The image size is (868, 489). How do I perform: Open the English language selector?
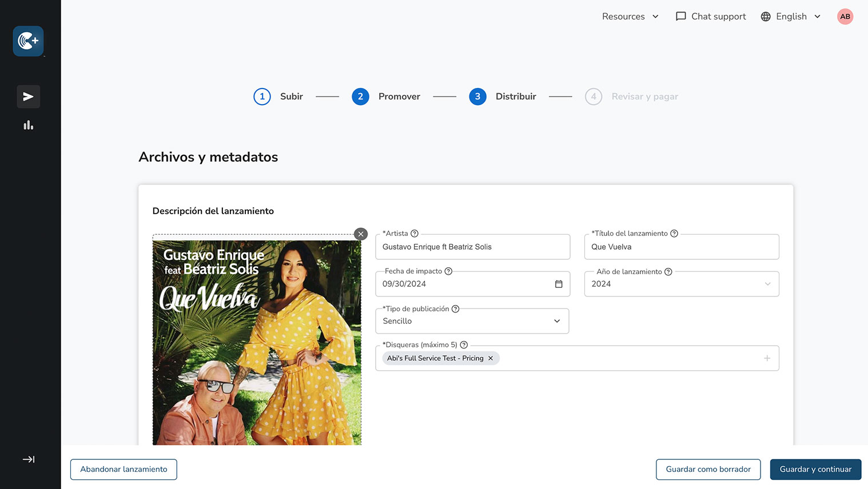coord(791,17)
